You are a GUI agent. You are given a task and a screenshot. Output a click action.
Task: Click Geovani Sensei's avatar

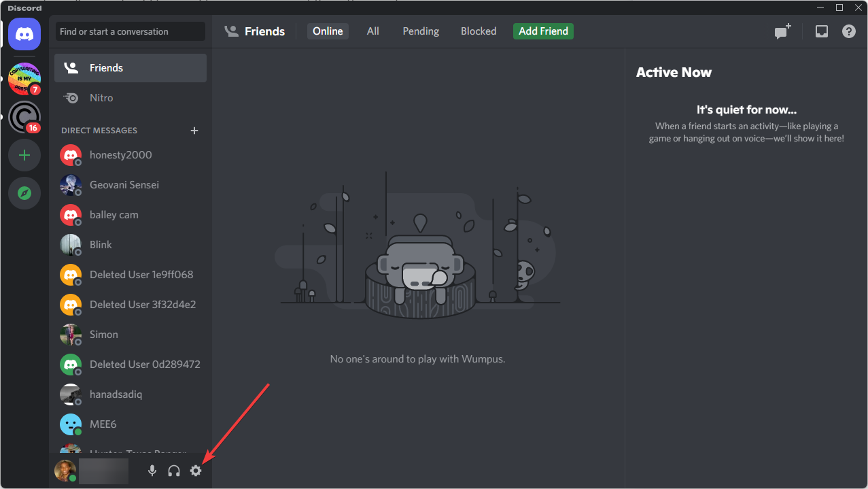tap(71, 185)
